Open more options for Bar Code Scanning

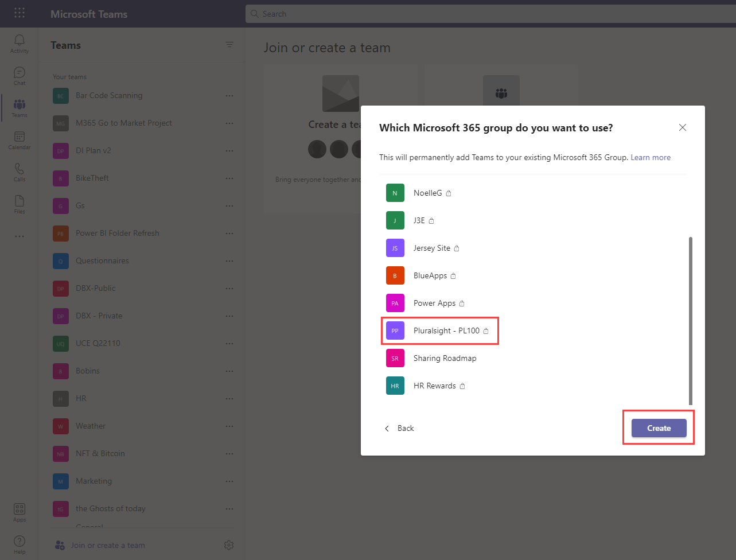pyautogui.click(x=229, y=96)
